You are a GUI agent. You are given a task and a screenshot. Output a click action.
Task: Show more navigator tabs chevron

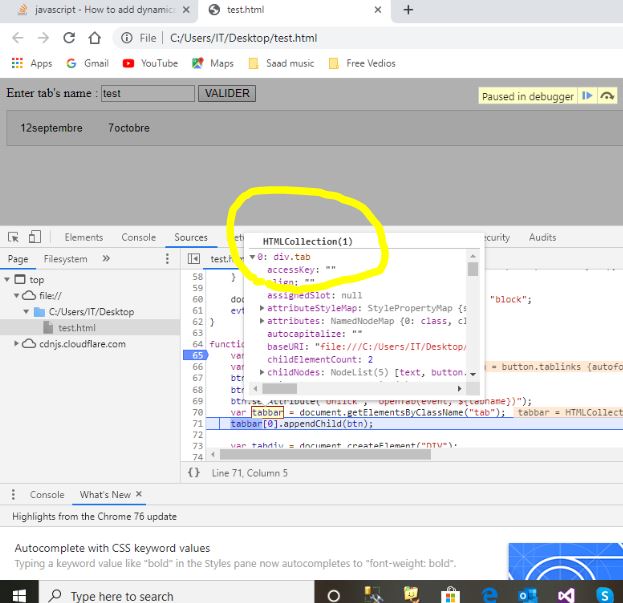106,259
